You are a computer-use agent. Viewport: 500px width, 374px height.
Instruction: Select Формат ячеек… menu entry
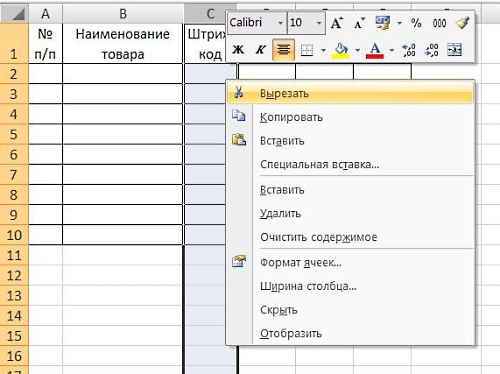click(x=301, y=263)
